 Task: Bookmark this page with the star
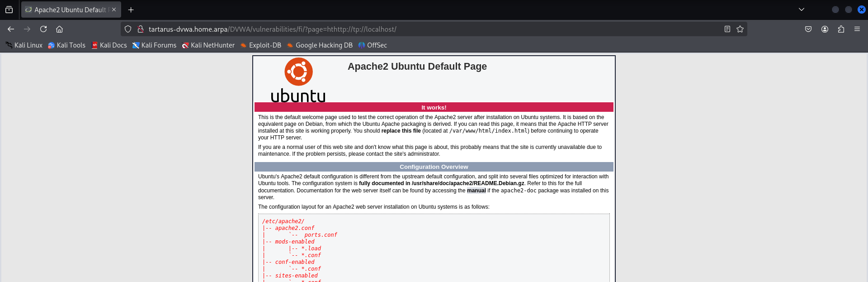pos(740,29)
